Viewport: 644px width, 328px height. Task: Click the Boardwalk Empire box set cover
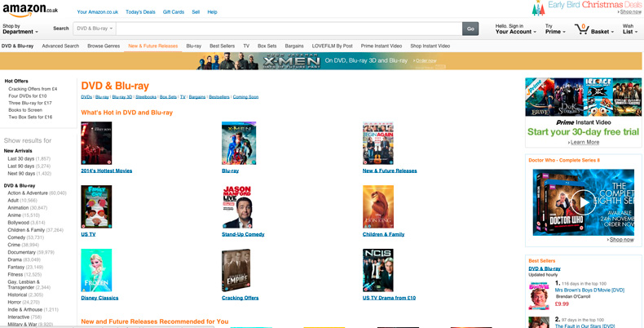pyautogui.click(x=236, y=270)
